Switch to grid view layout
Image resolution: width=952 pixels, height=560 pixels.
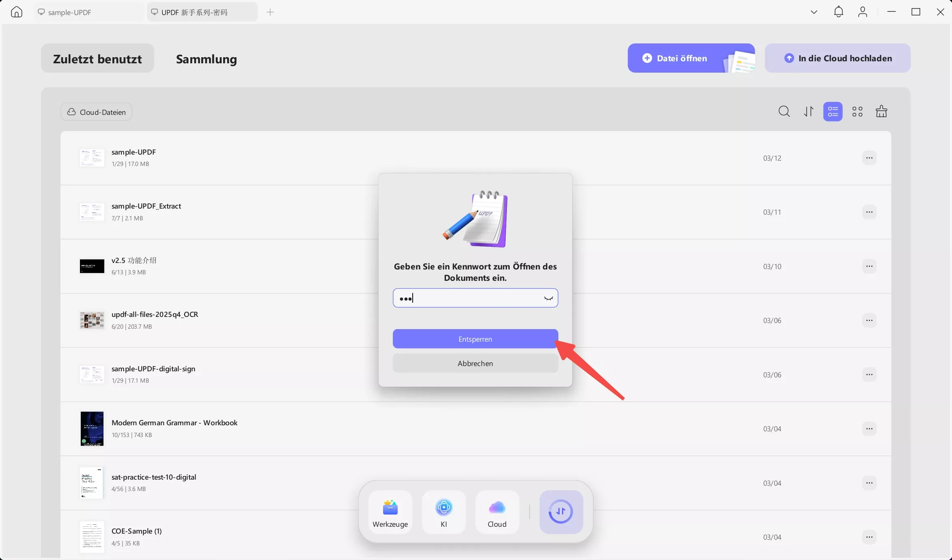click(857, 112)
